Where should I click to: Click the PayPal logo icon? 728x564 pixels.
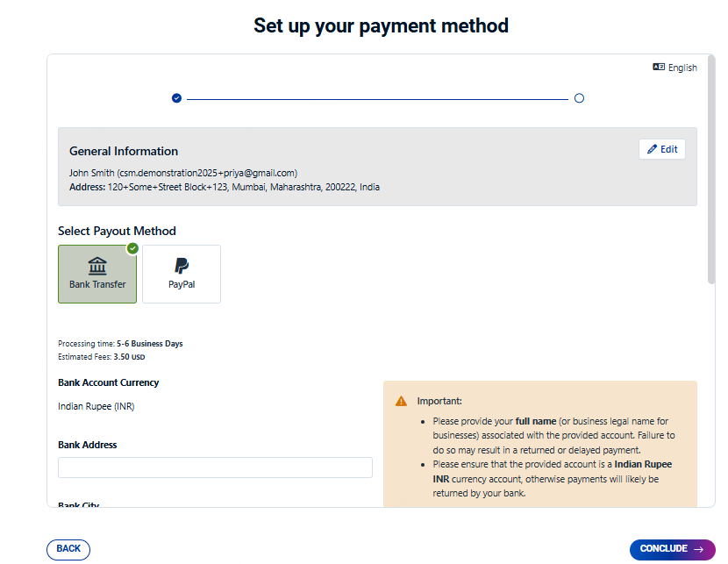[182, 266]
